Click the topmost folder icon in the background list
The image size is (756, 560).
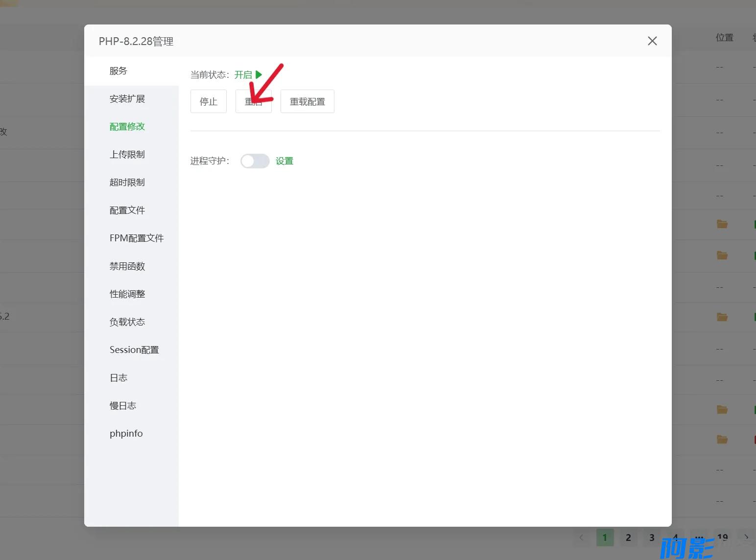(722, 224)
